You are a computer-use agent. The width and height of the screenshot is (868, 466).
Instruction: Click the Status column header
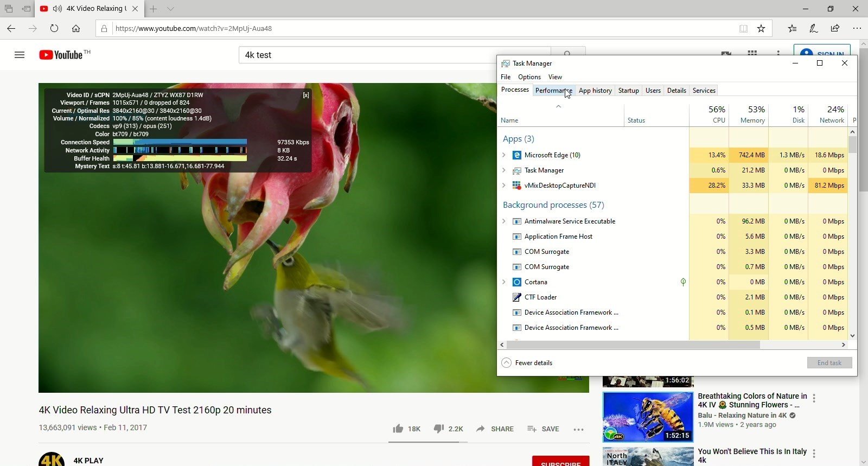coord(656,115)
